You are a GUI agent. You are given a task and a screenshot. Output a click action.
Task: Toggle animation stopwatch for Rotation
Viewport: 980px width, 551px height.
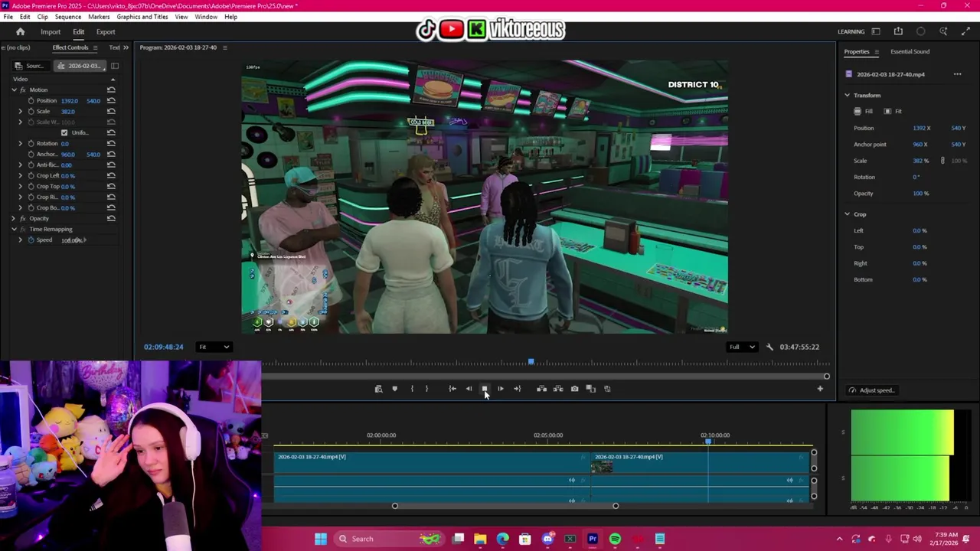31,143
